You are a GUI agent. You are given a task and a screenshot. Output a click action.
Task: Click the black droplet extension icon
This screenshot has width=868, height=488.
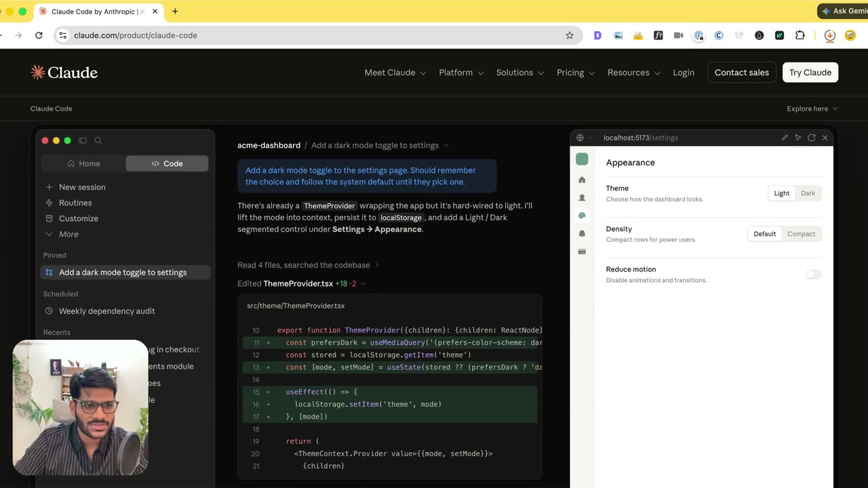tap(759, 35)
